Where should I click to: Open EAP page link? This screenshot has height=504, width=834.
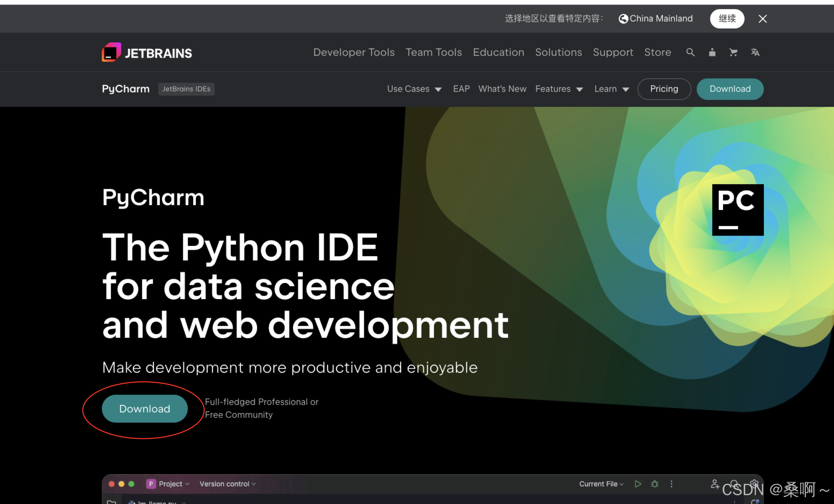pos(461,89)
